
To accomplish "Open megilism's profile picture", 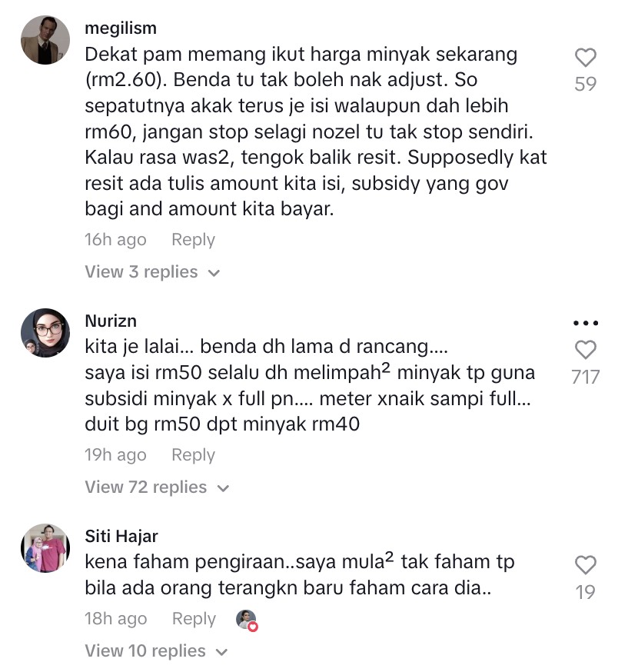I will pos(45,40).
